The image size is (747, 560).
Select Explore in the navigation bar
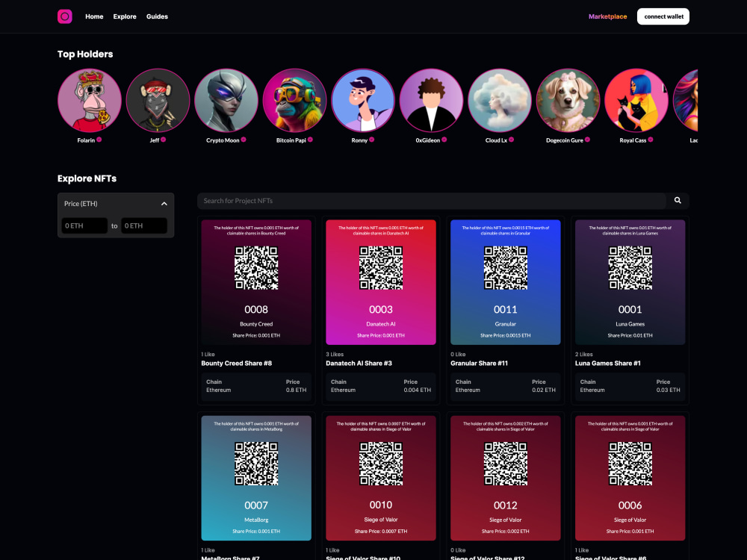coord(125,16)
